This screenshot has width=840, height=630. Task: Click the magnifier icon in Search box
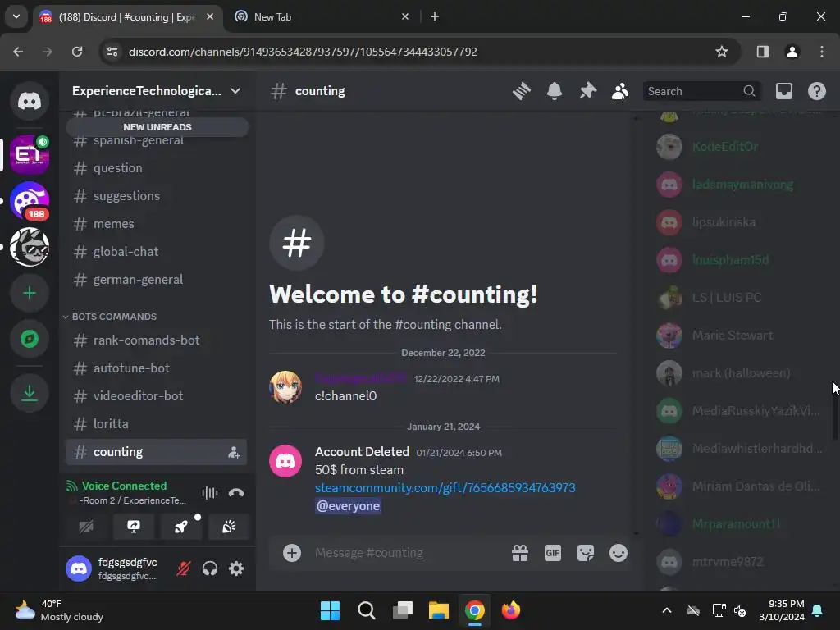[750, 91]
